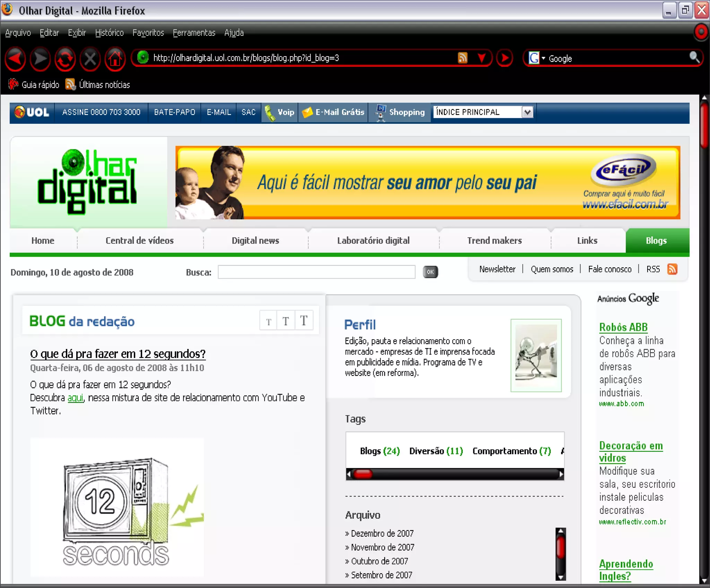Open the Favoritos menu
This screenshot has width=710, height=588.
(148, 33)
